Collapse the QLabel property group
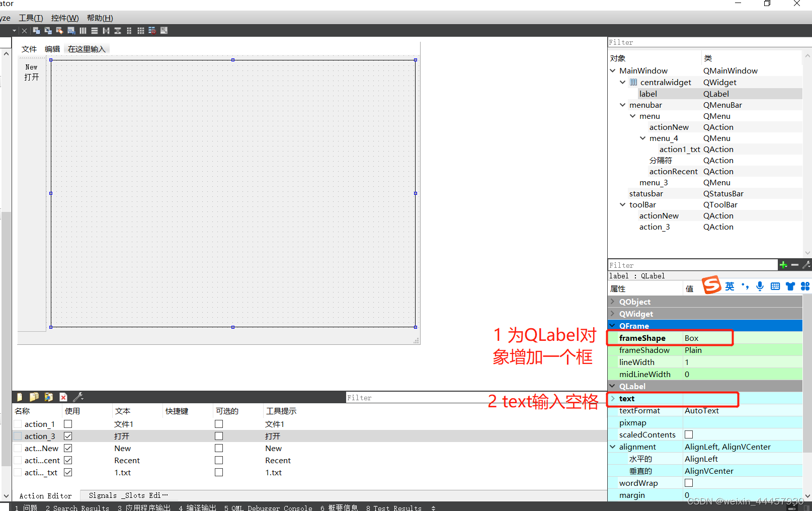The height and width of the screenshot is (511, 812). point(613,386)
